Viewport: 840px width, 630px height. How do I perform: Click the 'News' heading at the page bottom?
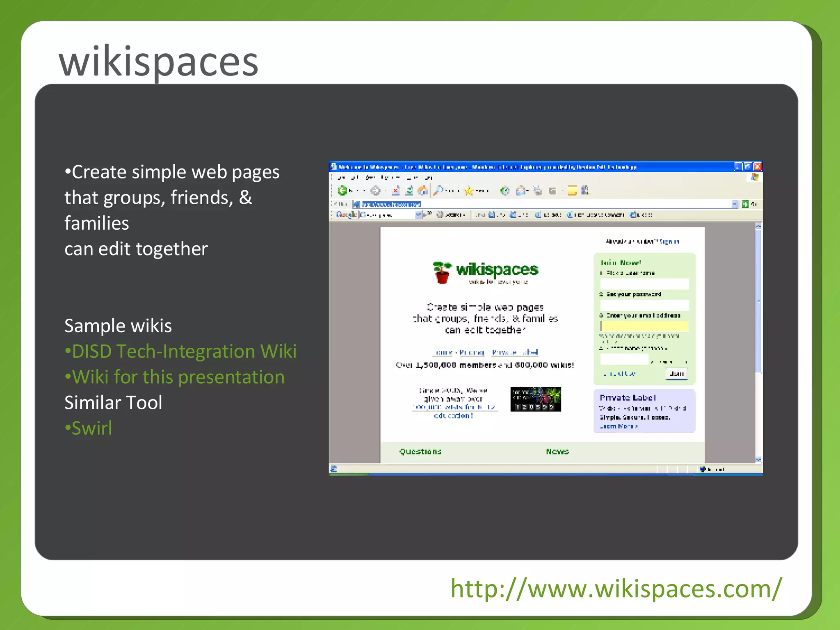point(557,452)
